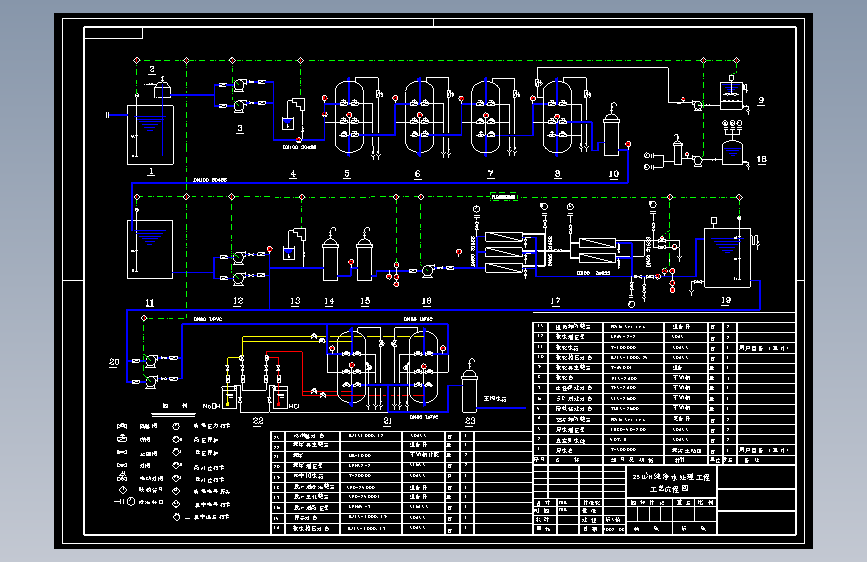The width and height of the screenshot is (867, 562).
Task: Click the empty label box at sheet's top-left corner
Action: click(x=113, y=33)
